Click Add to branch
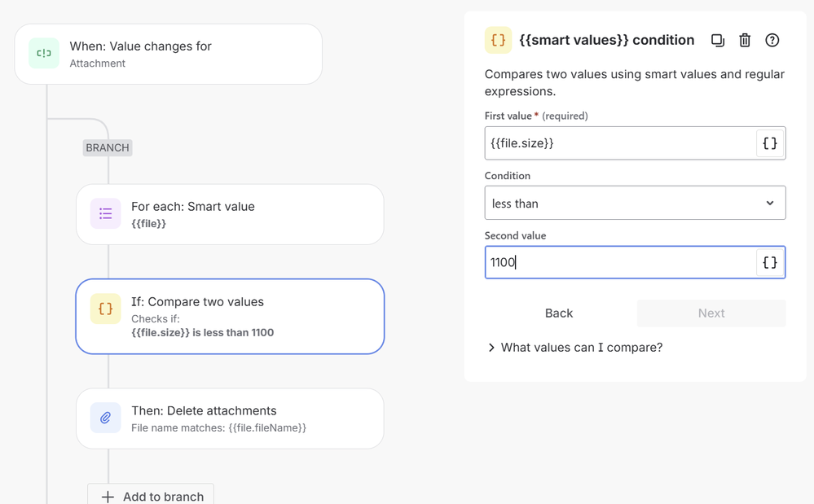Viewport: 814px width, 504px height. coord(151,496)
